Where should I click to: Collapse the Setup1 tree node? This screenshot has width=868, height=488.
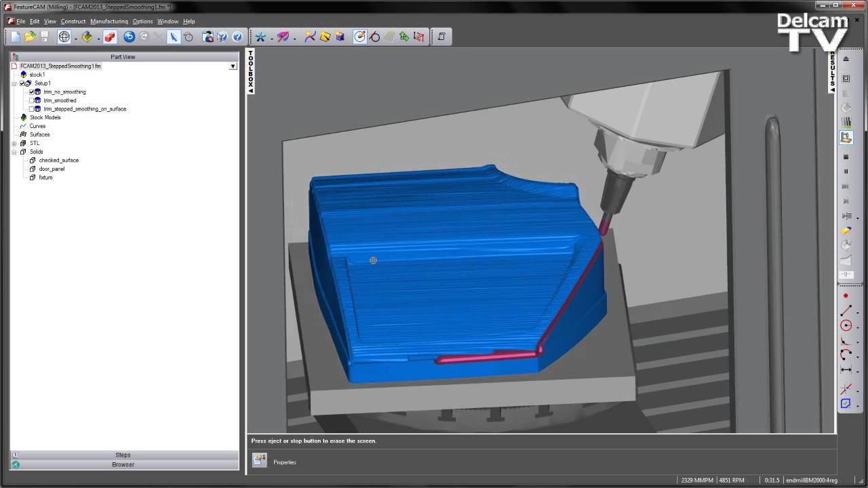pyautogui.click(x=14, y=83)
